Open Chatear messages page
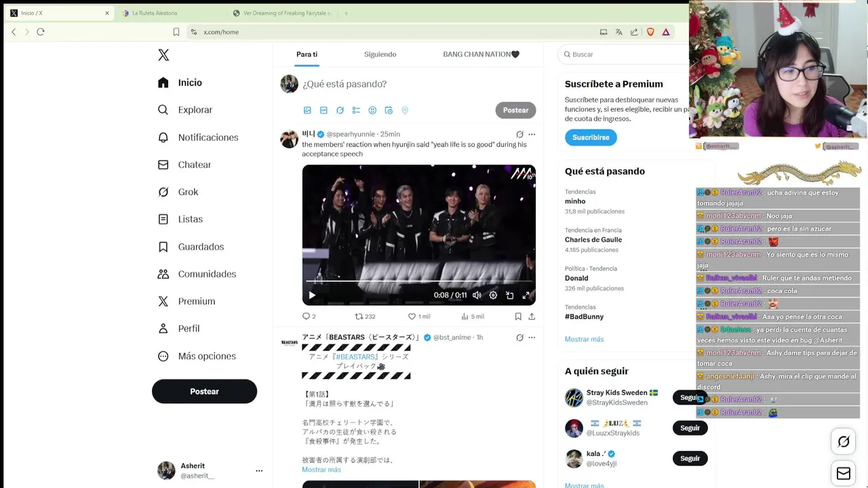This screenshot has width=868, height=488. 184,165
